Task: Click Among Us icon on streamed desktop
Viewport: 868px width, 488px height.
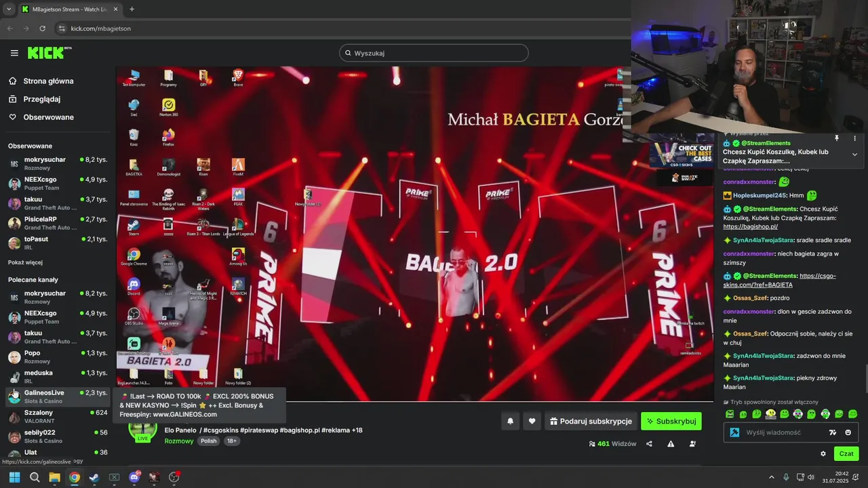Action: point(238,256)
